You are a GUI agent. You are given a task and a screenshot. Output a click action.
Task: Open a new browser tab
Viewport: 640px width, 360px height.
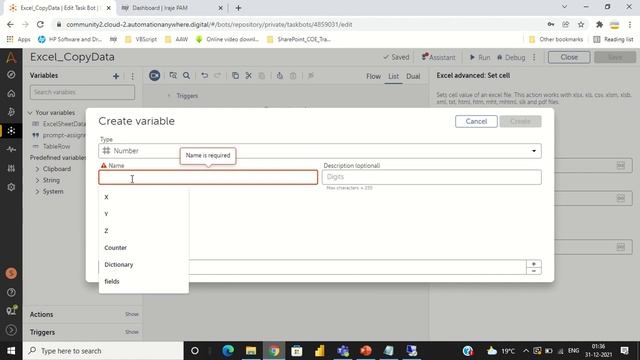pos(238,8)
